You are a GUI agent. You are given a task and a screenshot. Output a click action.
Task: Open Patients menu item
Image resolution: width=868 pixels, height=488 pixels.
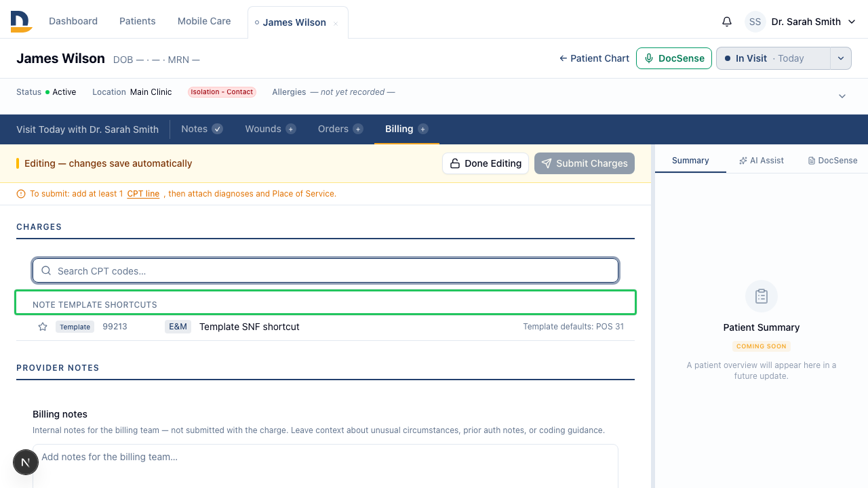pos(138,21)
